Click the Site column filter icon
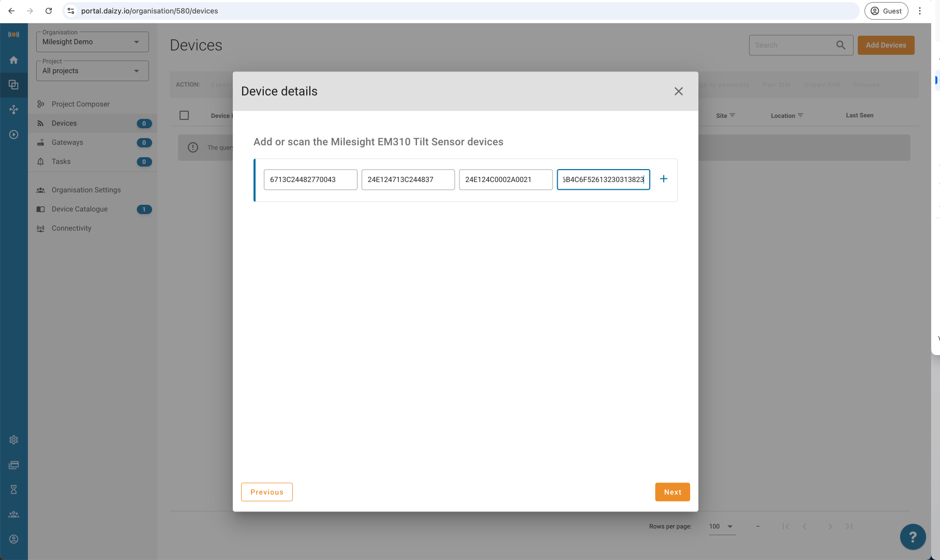The image size is (940, 560). click(x=732, y=115)
